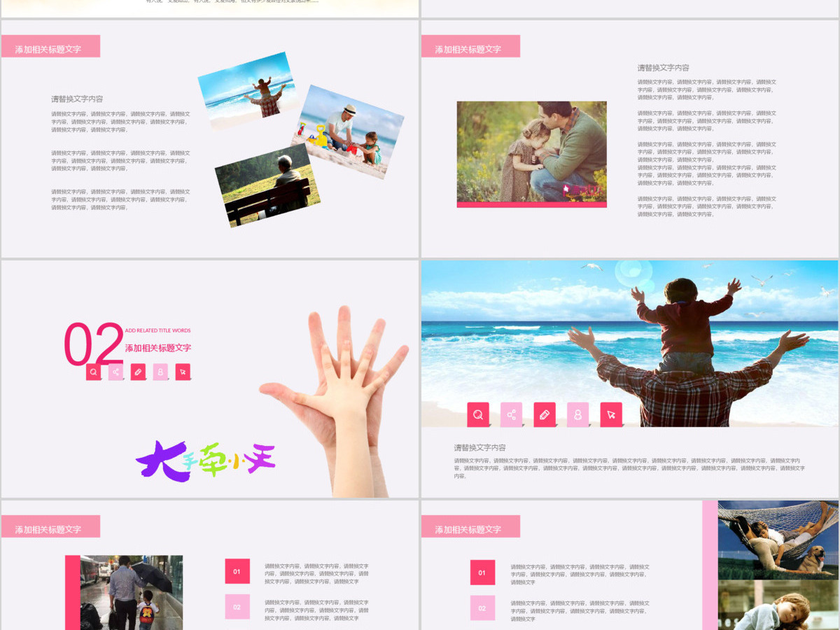Click the pink title tab on the umbrella photo slide
This screenshot has height=630, width=840.
coord(50,526)
